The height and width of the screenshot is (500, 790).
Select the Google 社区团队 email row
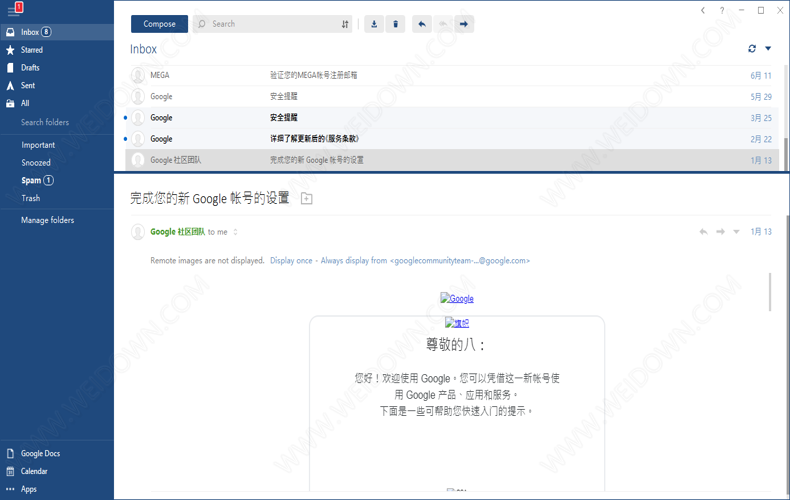[452, 160]
